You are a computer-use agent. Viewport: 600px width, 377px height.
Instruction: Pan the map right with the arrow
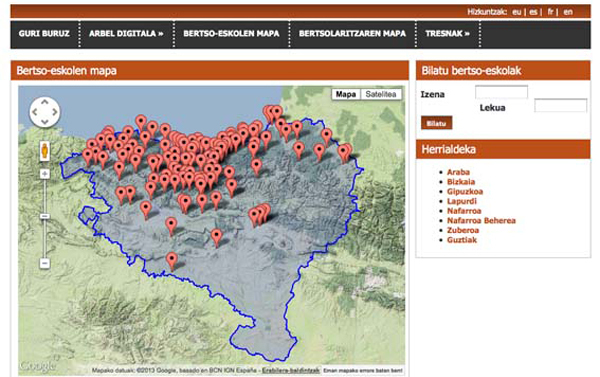[x=55, y=112]
